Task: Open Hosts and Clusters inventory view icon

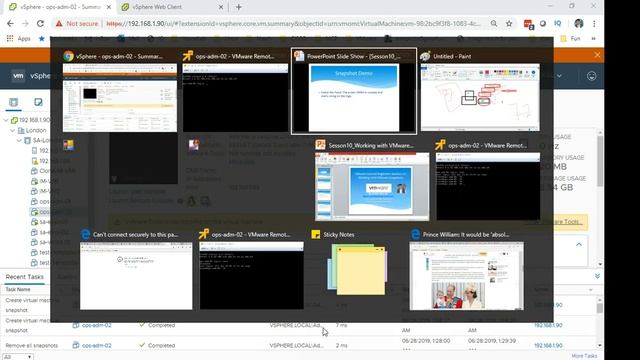Action: click(x=13, y=102)
